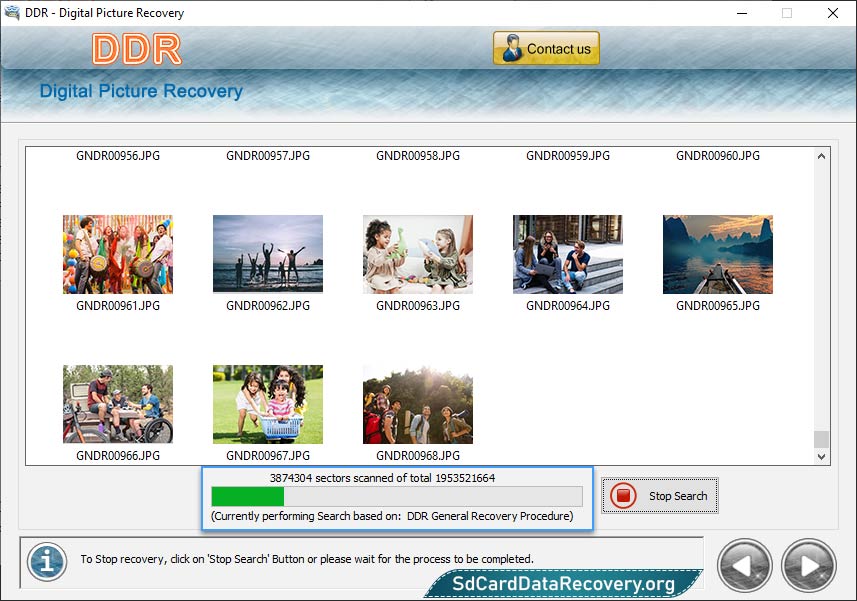Select thumbnail GNDR00962.JPG
This screenshot has height=601, width=857.
coord(268,254)
